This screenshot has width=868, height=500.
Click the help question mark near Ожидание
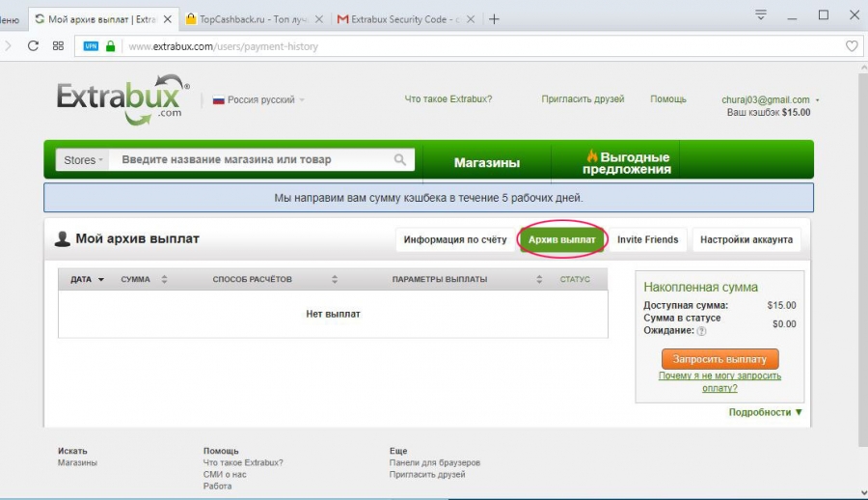click(x=701, y=331)
